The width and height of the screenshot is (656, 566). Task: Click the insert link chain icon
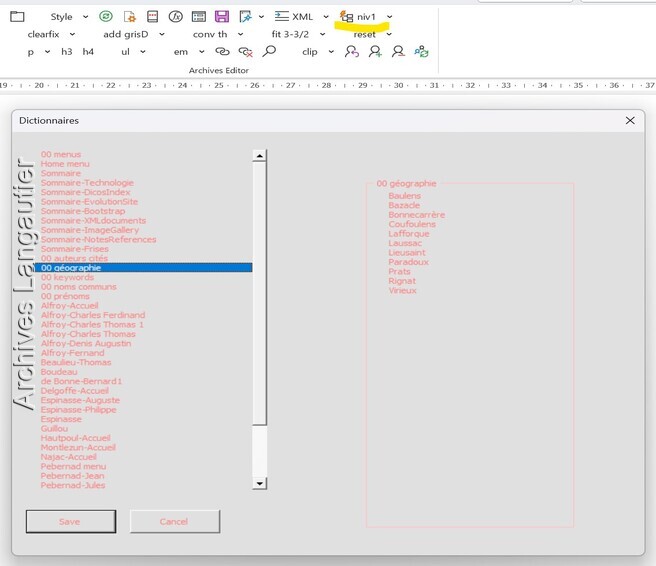click(x=222, y=52)
